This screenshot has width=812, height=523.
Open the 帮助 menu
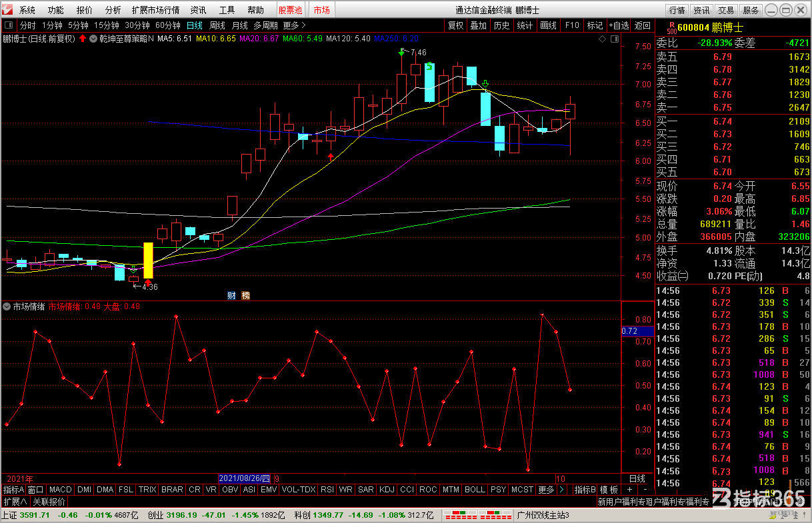(x=256, y=10)
